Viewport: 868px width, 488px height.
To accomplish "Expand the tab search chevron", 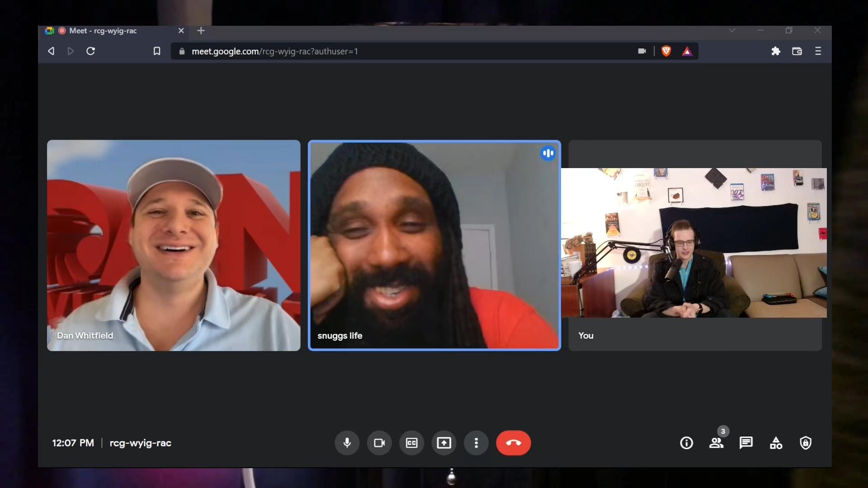I will (x=732, y=30).
